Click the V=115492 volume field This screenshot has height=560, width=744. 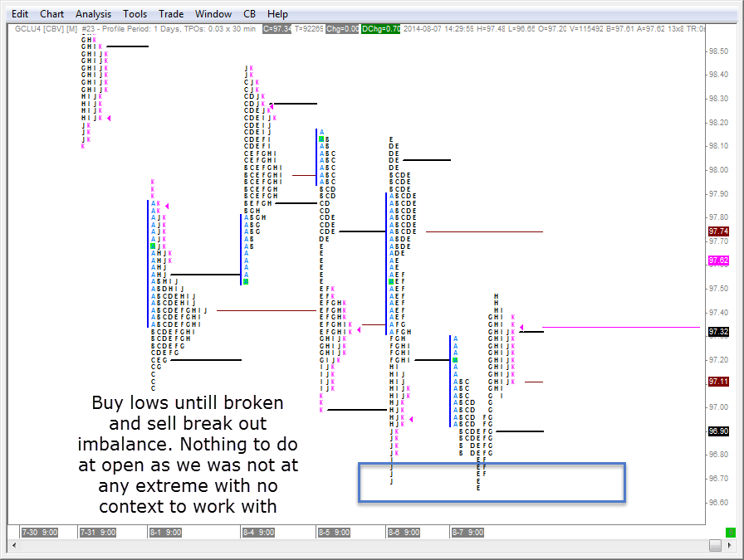coord(586,29)
